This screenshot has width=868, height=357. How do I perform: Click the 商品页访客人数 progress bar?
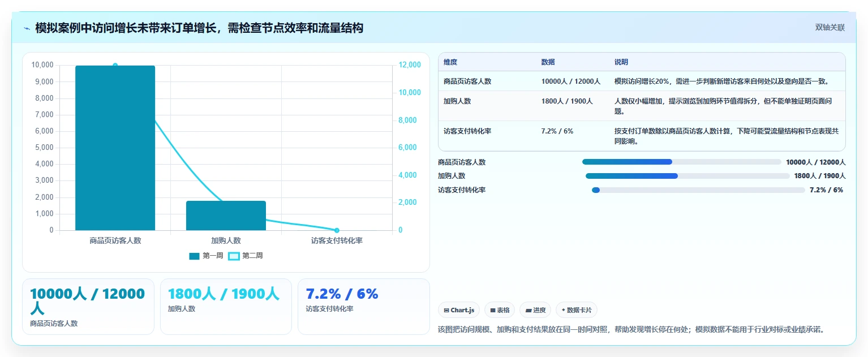tap(681, 162)
